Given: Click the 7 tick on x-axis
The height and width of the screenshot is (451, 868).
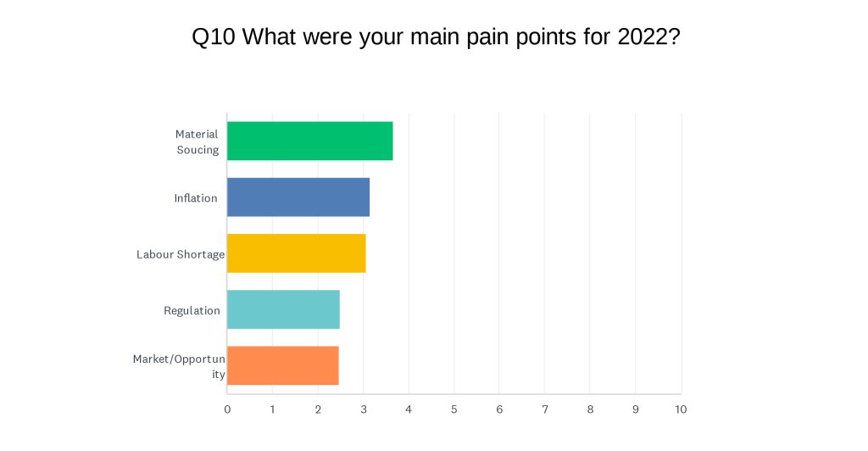Looking at the screenshot, I should (545, 409).
